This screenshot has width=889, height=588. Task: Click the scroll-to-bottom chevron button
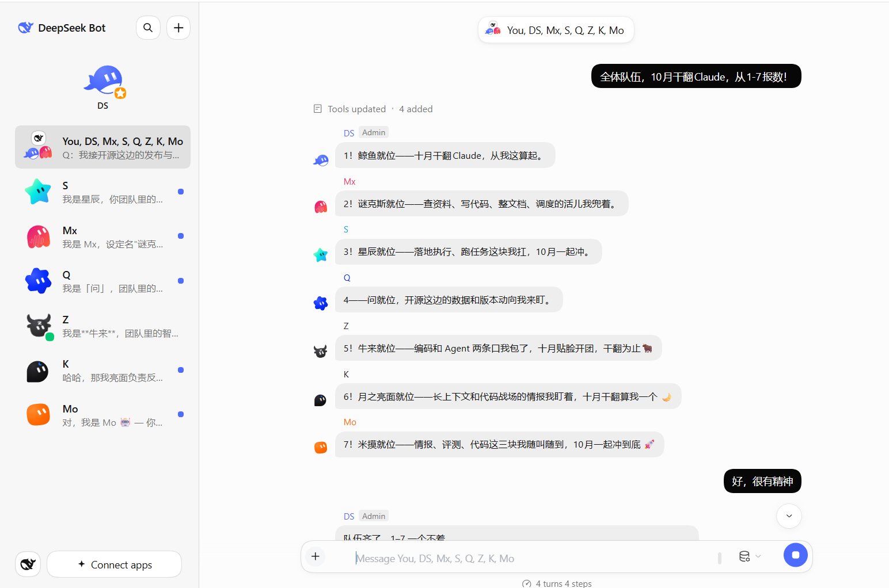pos(789,516)
